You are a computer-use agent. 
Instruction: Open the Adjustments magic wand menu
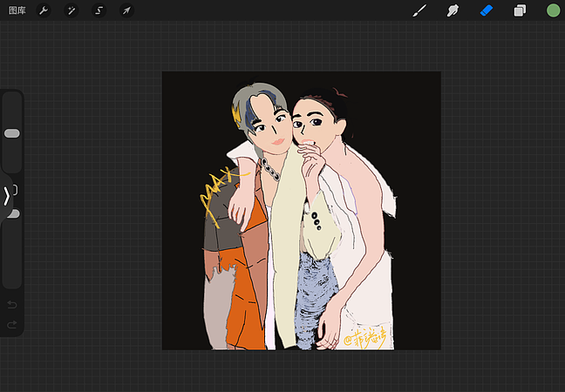(71, 10)
